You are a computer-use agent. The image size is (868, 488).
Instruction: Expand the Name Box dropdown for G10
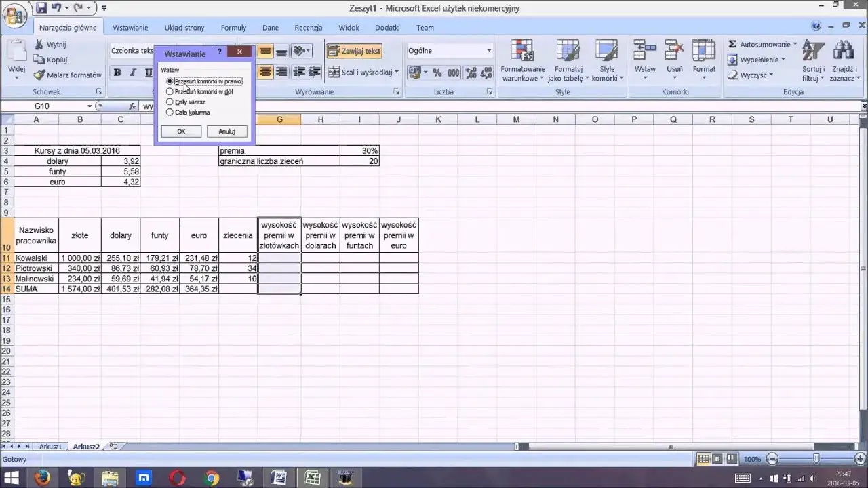pyautogui.click(x=89, y=106)
